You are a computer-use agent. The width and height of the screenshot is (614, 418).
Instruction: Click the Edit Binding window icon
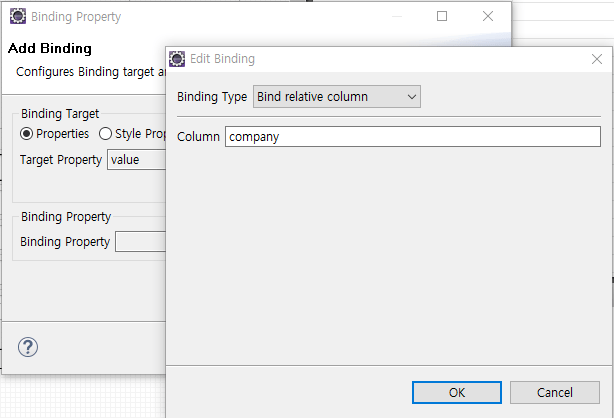point(177,59)
